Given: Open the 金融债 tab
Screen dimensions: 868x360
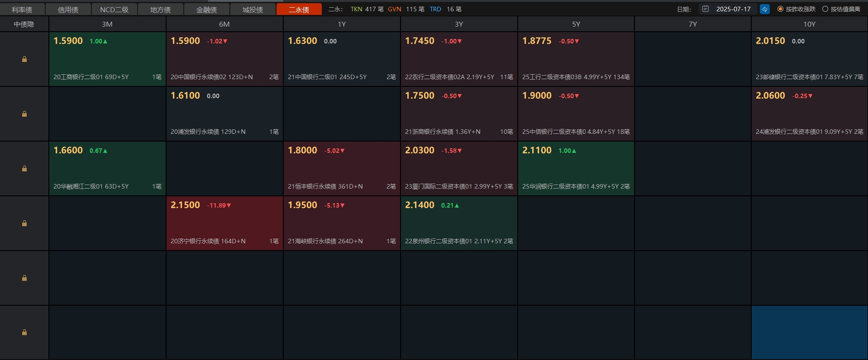Looking at the screenshot, I should point(207,9).
